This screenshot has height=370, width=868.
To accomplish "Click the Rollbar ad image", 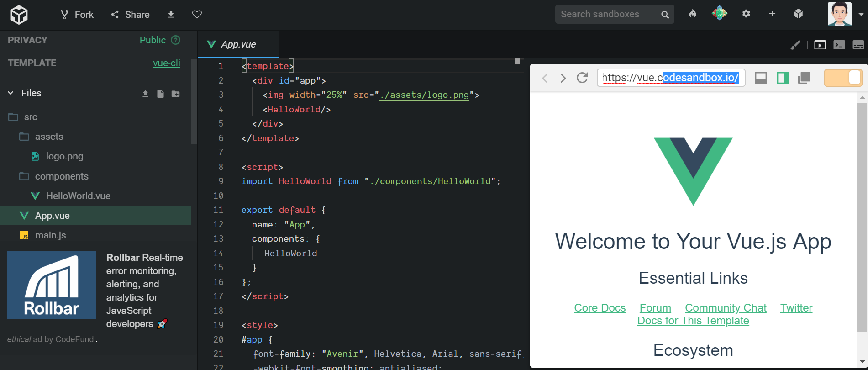I will click(52, 285).
